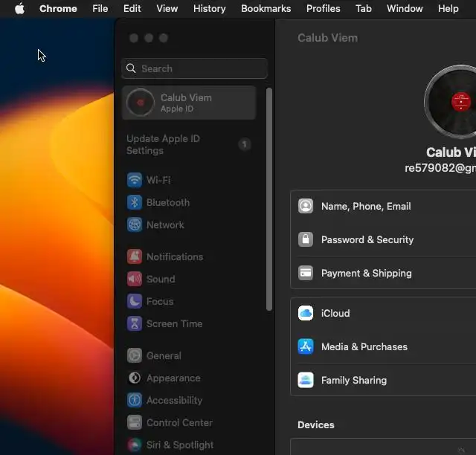Click the sidebar vertical scrollbar

[269, 199]
